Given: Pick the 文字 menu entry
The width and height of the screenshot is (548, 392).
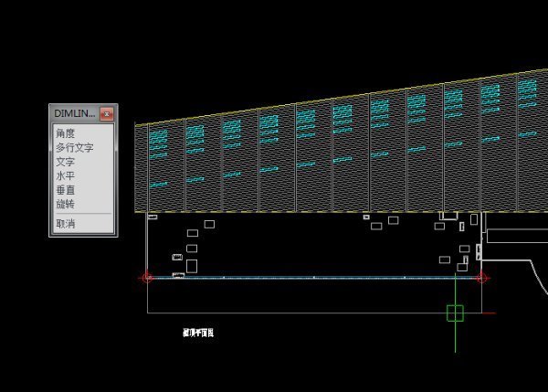Looking at the screenshot, I should (65, 162).
